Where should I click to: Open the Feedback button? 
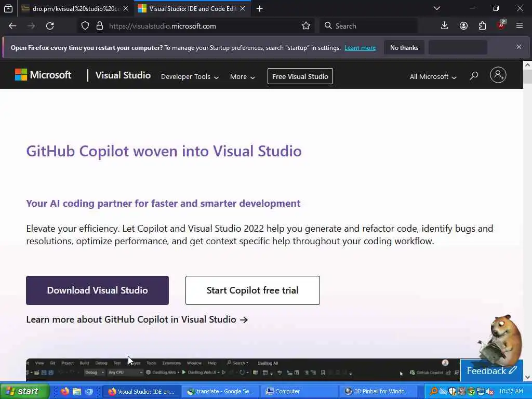click(x=491, y=371)
